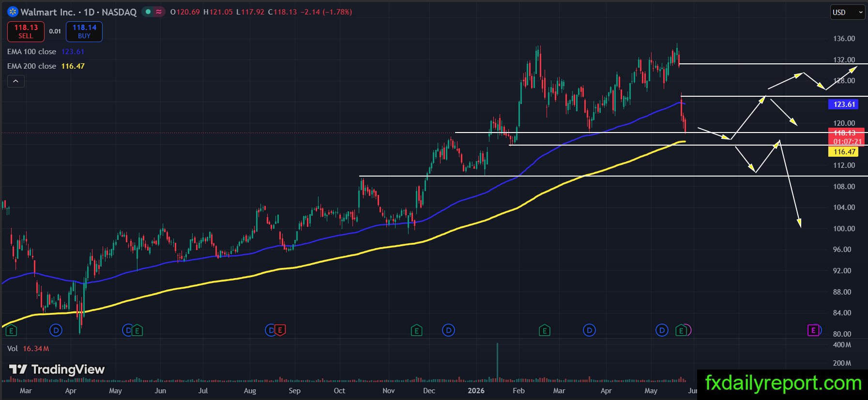Click the 0.01 spread value

coord(55,31)
